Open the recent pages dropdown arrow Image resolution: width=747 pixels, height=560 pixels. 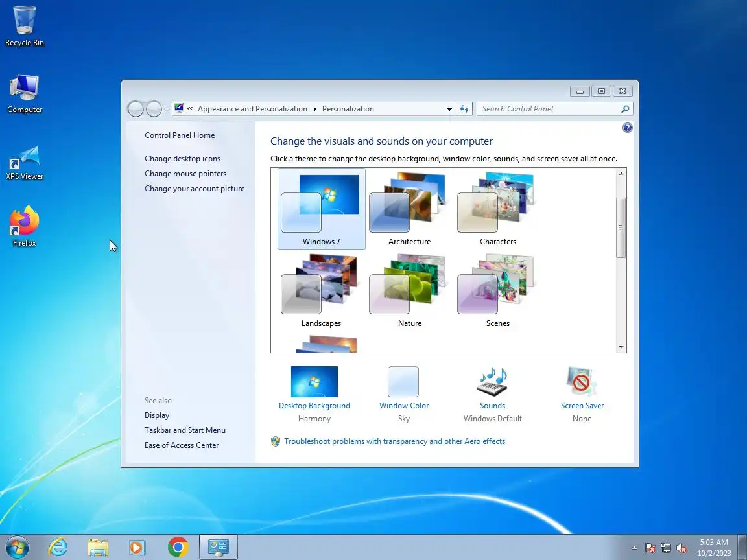tap(166, 109)
